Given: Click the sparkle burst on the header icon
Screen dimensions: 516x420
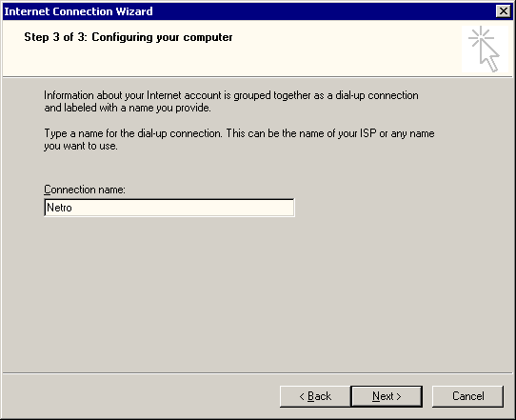Looking at the screenshot, I should click(481, 37).
